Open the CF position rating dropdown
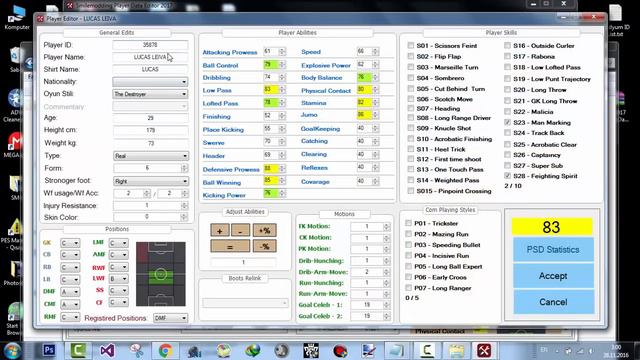640x360 pixels. [118, 302]
